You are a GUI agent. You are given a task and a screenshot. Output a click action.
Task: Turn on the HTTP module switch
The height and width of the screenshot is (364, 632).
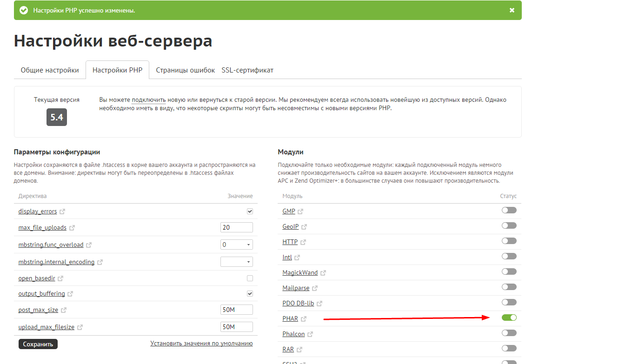[x=509, y=241]
